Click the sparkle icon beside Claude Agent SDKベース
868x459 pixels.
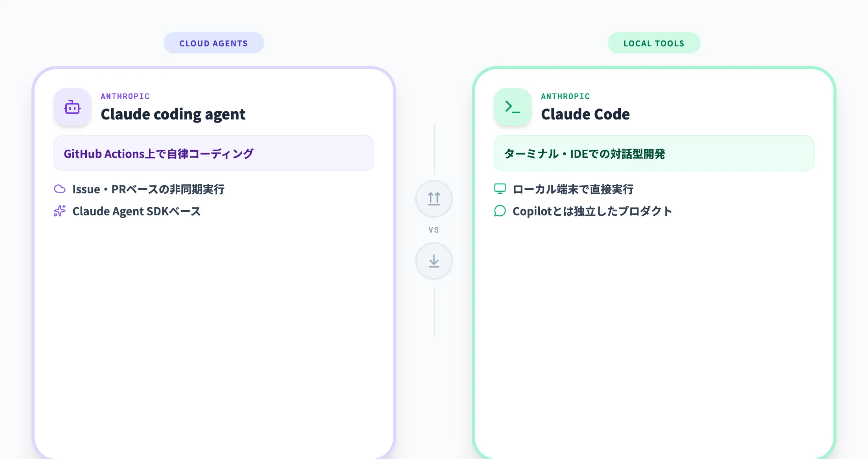60,211
